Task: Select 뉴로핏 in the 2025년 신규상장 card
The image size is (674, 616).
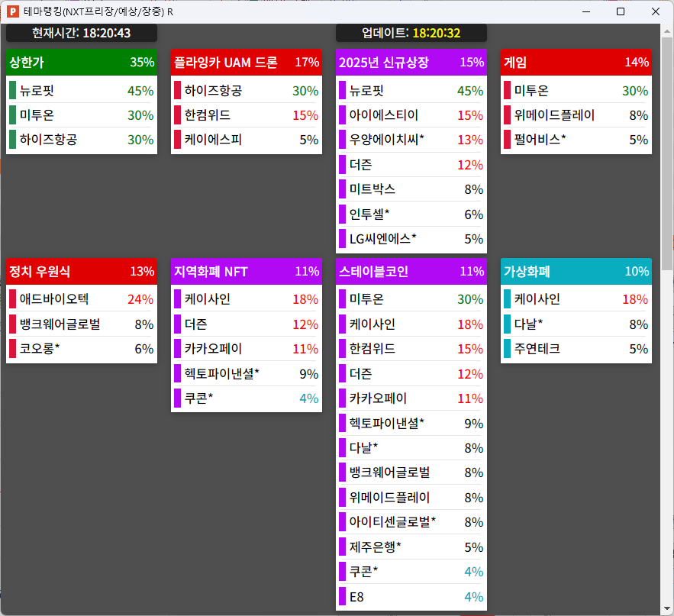Action: coord(411,90)
